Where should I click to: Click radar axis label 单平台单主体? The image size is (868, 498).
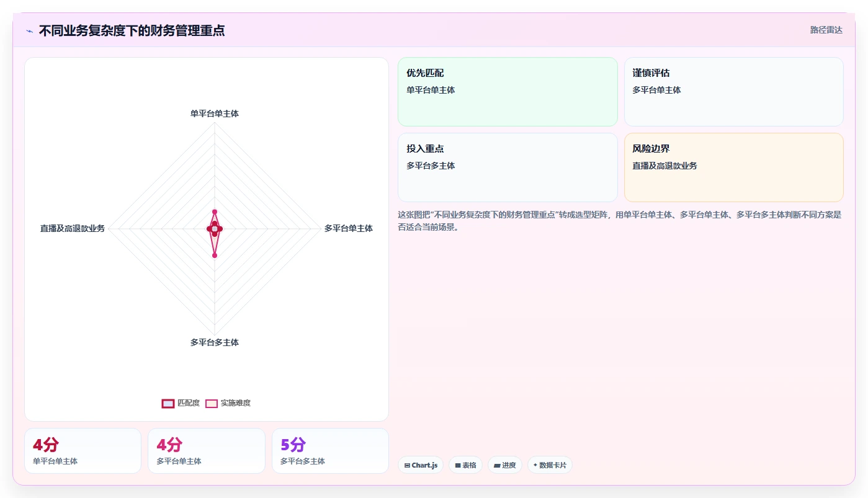tap(215, 114)
